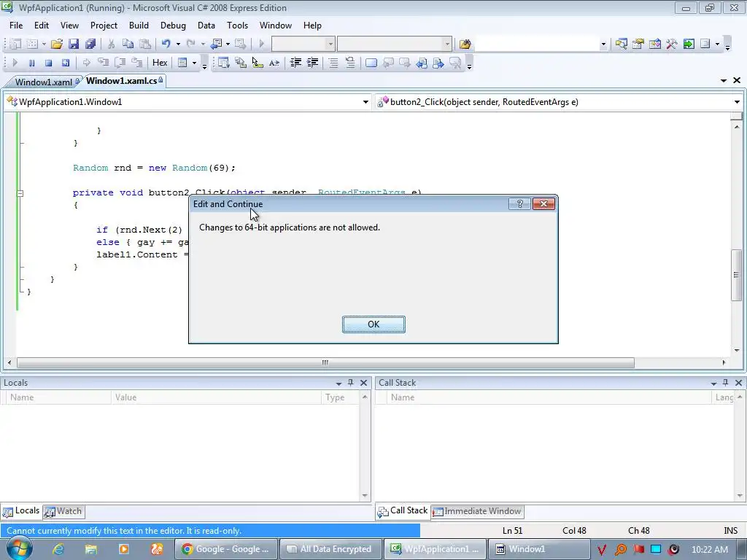This screenshot has width=747, height=560.
Task: Click the Restart debugging icon
Action: 65,63
